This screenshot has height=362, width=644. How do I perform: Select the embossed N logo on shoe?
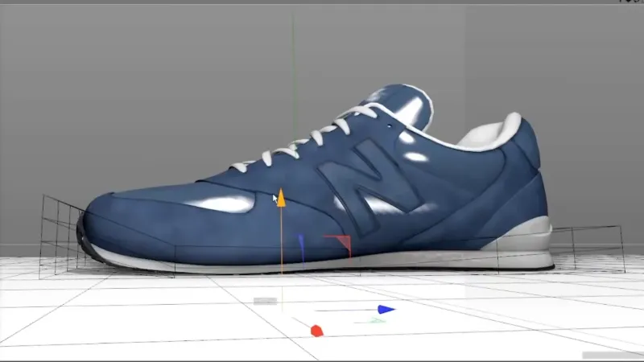click(369, 187)
